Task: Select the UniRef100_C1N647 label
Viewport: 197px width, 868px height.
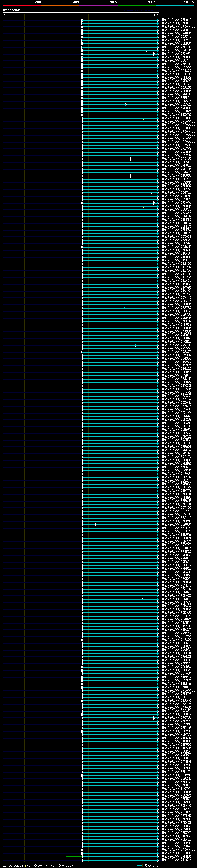Action: coord(177,416)
